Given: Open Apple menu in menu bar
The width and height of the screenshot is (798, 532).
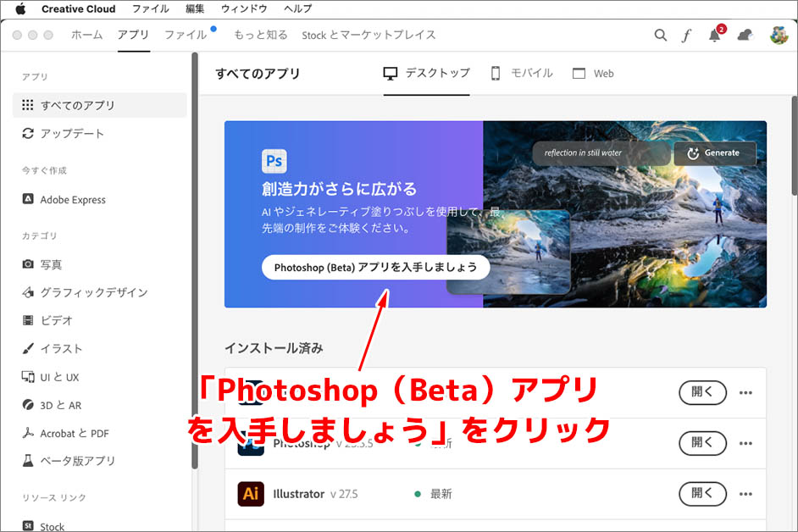Looking at the screenshot, I should (x=20, y=9).
